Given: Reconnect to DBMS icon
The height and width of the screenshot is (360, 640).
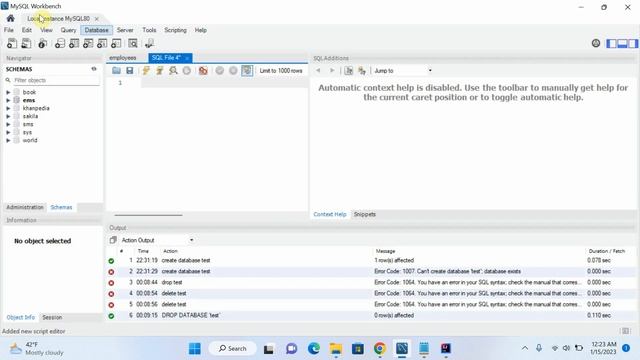Looking at the screenshot, I should click(149, 43).
